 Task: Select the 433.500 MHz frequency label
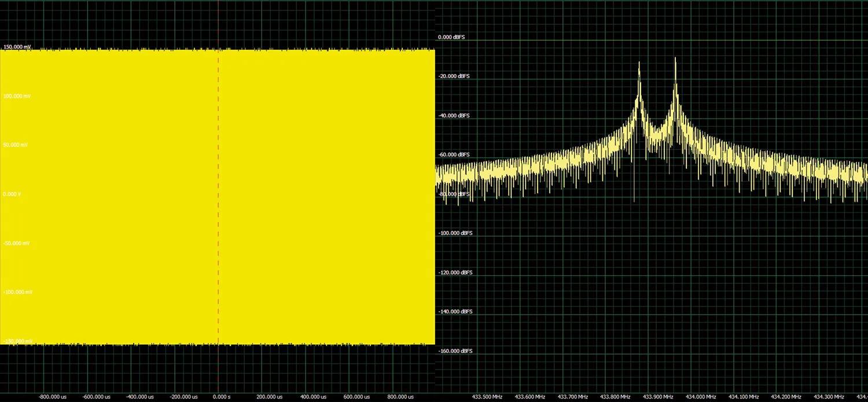coord(487,397)
